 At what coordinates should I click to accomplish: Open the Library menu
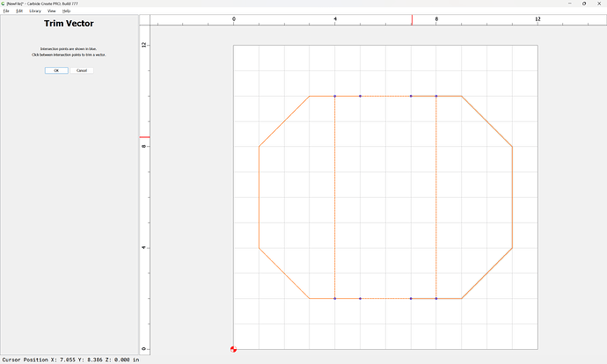point(35,11)
